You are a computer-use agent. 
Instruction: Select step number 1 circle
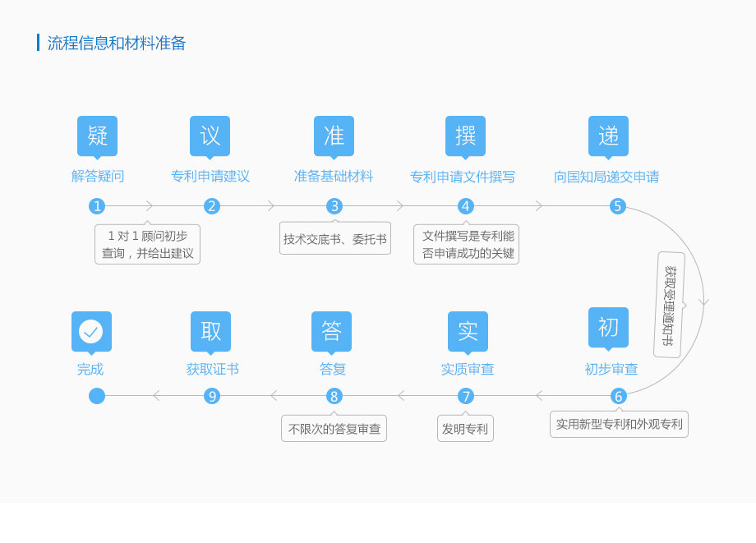97,206
